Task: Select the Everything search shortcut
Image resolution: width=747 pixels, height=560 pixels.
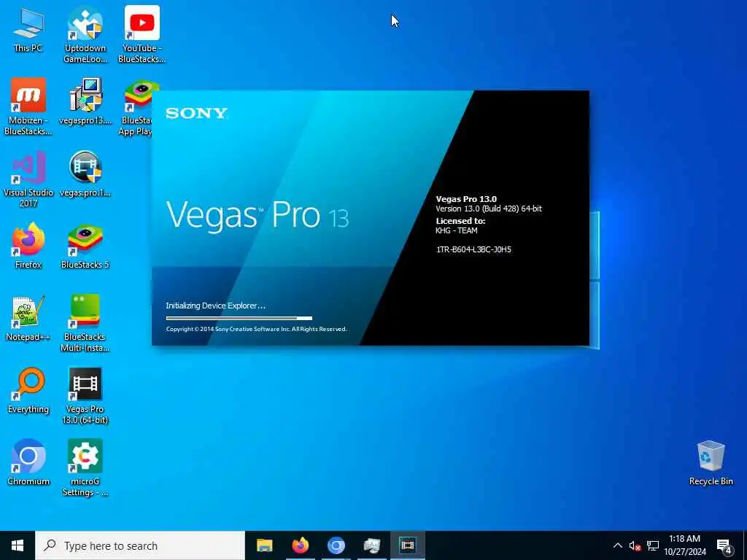Action: [x=28, y=391]
